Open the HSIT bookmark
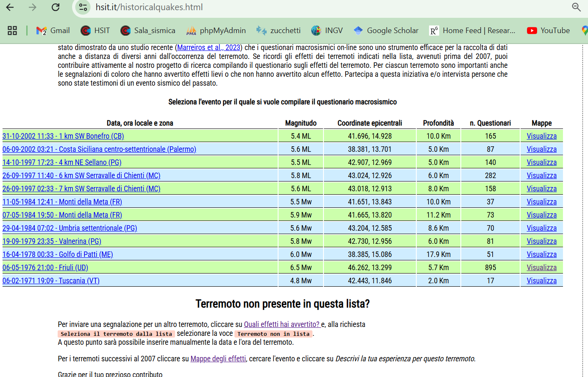Viewport: 588px width, 377px height. pyautogui.click(x=95, y=31)
